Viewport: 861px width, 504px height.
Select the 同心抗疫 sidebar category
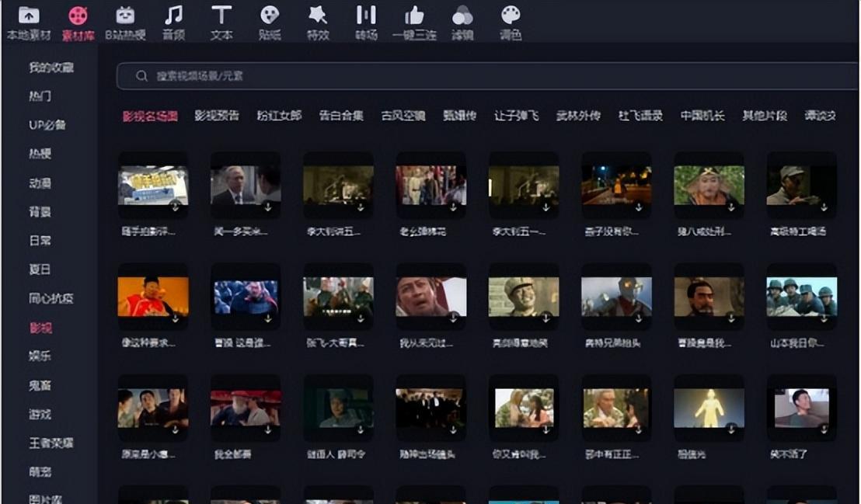point(51,299)
